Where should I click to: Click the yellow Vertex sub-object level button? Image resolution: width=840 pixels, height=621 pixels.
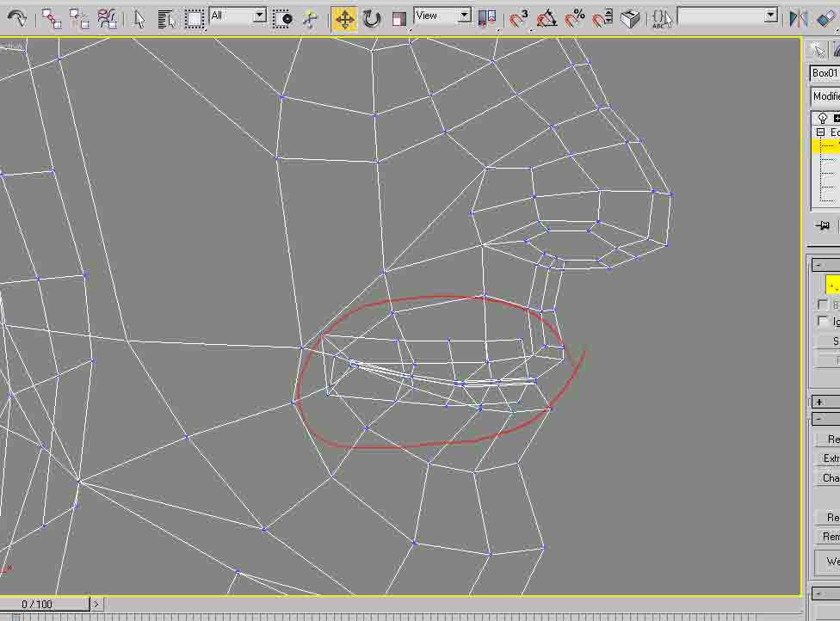tap(833, 285)
